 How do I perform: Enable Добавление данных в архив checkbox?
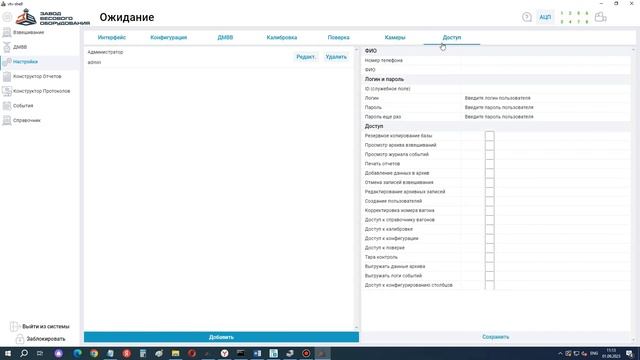[490, 173]
